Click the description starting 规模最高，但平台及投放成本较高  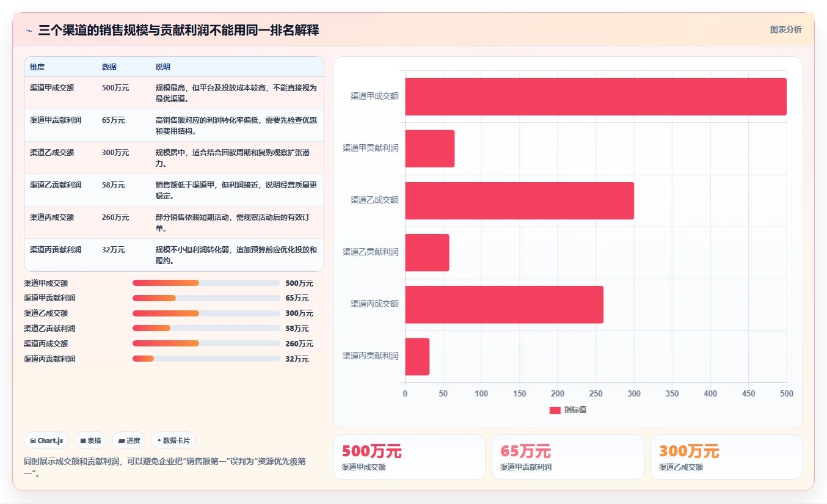(236, 93)
